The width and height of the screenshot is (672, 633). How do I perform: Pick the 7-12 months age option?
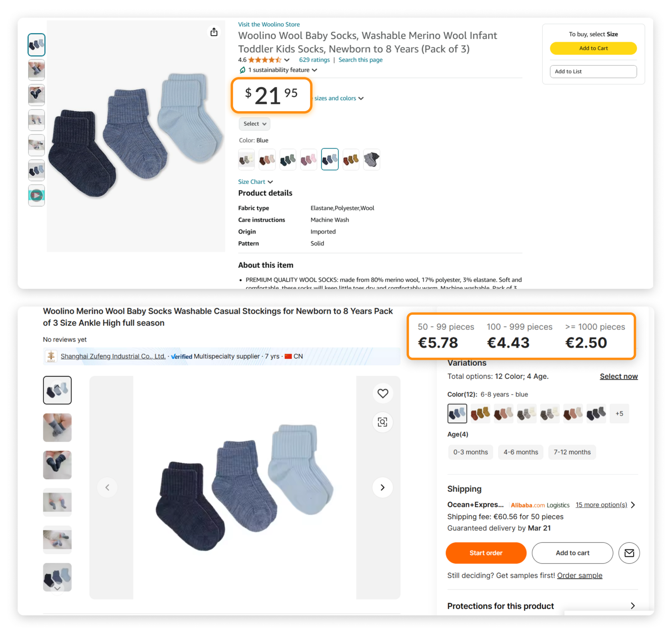[572, 452]
